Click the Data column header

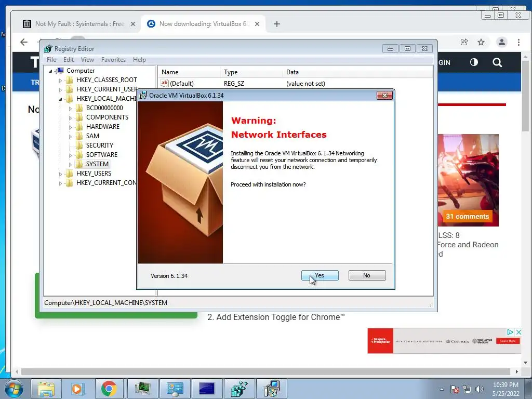tap(357, 72)
